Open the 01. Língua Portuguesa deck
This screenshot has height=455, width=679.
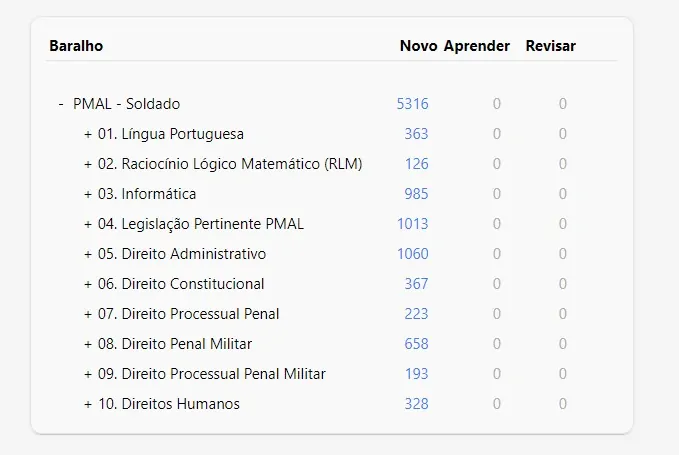171,134
